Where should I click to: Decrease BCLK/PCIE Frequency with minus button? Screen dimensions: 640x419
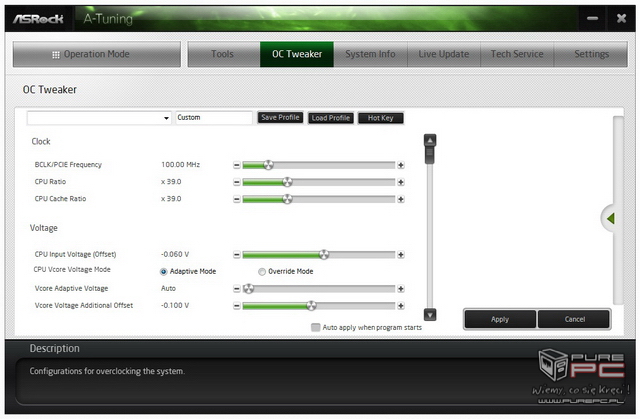[x=237, y=165]
